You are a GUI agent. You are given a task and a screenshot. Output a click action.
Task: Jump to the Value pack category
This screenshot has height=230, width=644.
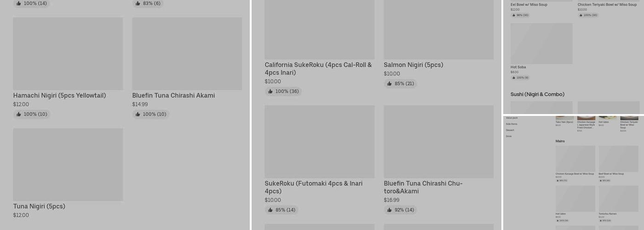click(x=512, y=118)
